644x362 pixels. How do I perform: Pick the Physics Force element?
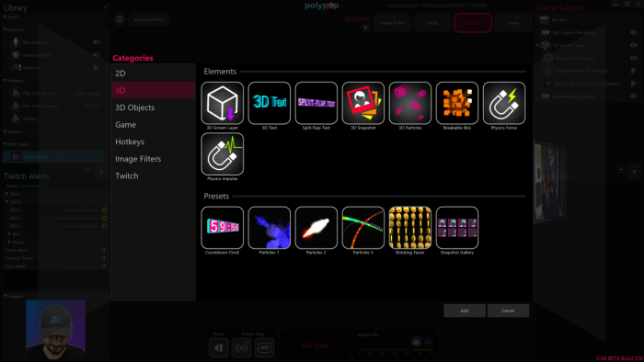(504, 103)
